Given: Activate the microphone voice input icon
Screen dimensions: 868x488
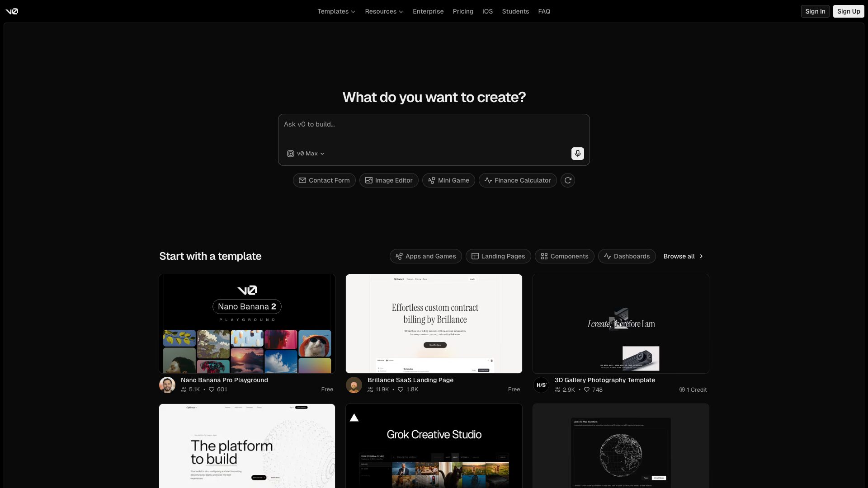Looking at the screenshot, I should pyautogui.click(x=577, y=154).
